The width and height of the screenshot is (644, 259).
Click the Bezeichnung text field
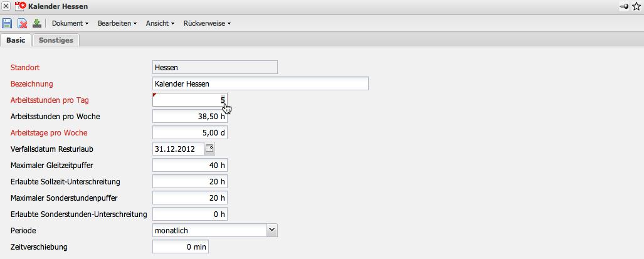(x=260, y=83)
